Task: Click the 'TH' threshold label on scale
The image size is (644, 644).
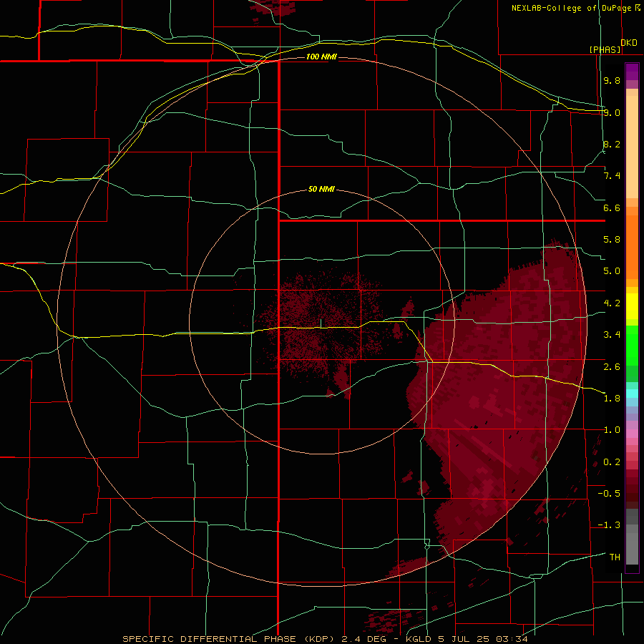Action: pos(615,557)
